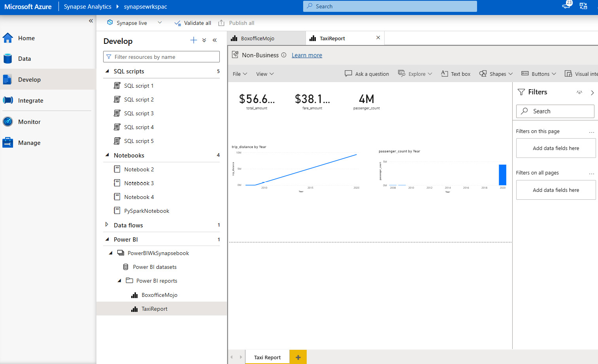Screen dimensions: 598x364
Task: Collapse the Filters pane chevron
Action: 592,93
